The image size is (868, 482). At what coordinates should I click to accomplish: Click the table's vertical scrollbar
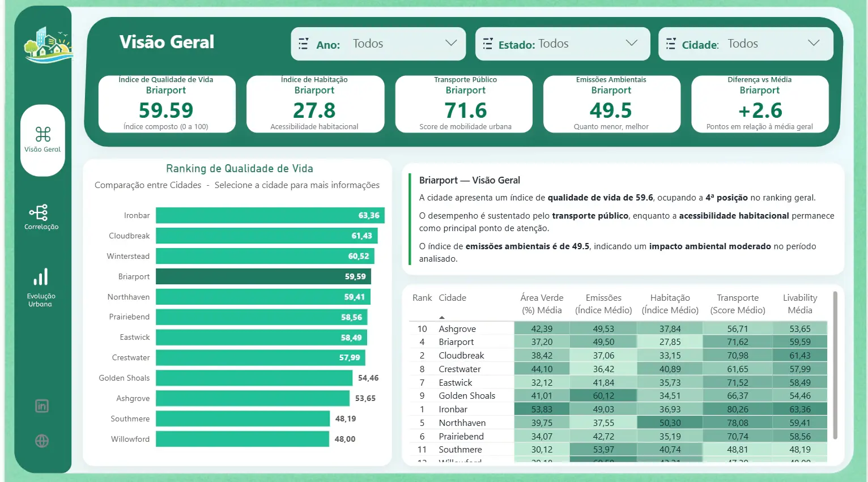pos(835,365)
